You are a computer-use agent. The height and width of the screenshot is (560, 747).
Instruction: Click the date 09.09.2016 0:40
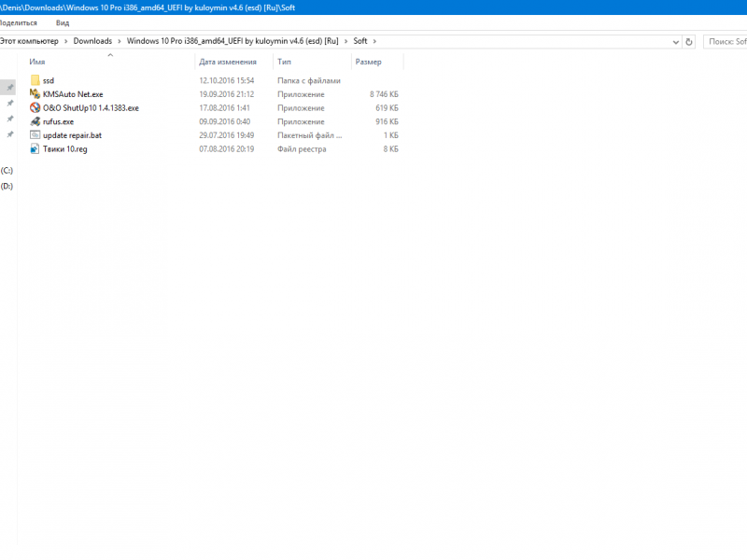coord(224,122)
